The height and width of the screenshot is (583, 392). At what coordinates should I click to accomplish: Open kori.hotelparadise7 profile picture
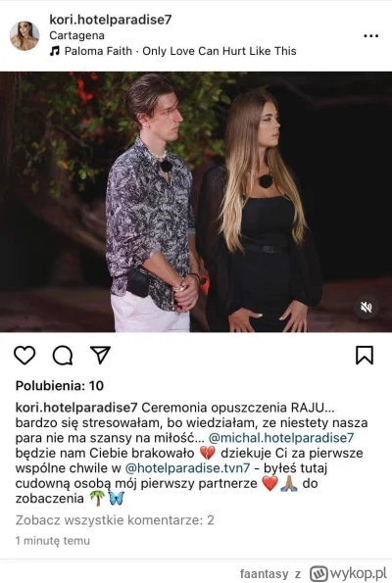point(24,35)
